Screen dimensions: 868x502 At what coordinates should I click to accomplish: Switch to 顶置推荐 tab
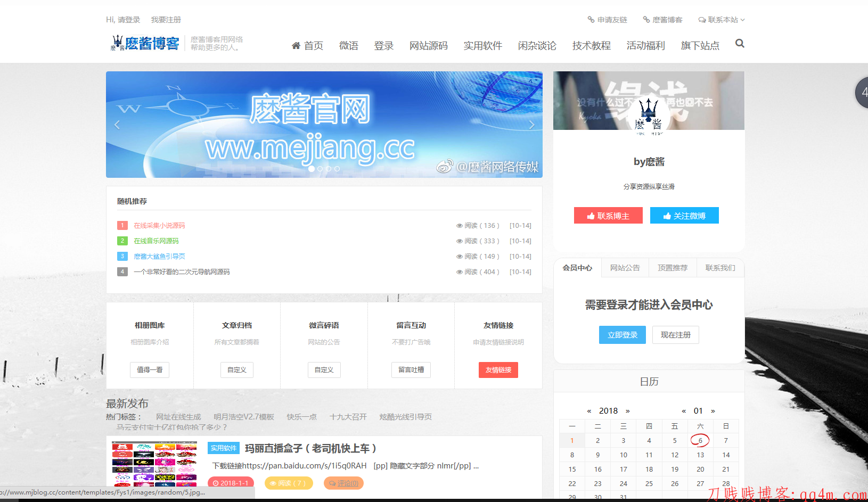(x=673, y=268)
